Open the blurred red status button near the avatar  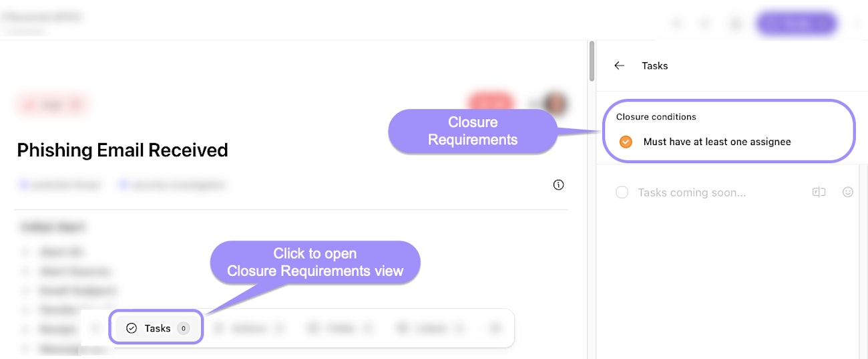tap(490, 104)
